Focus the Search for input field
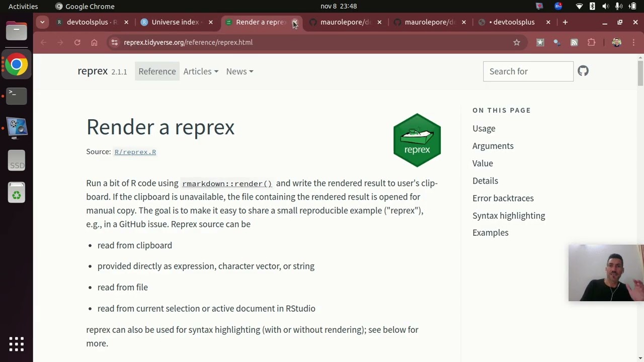644x362 pixels. (x=528, y=71)
